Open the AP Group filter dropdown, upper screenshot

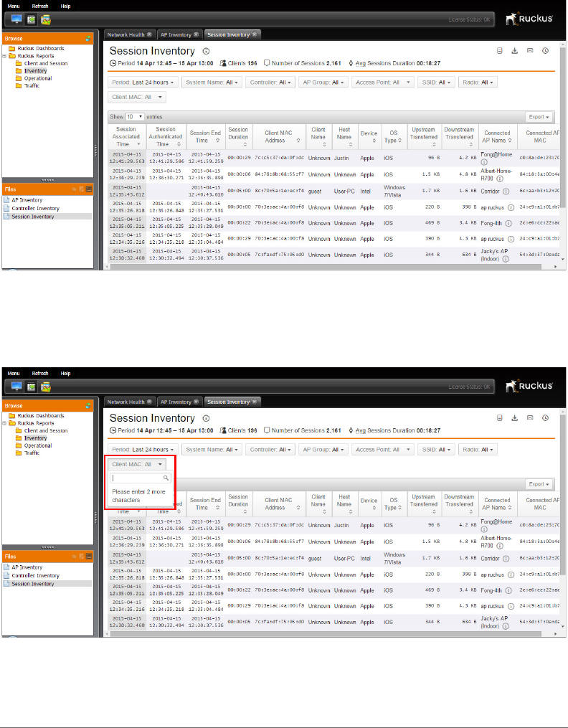(x=323, y=82)
